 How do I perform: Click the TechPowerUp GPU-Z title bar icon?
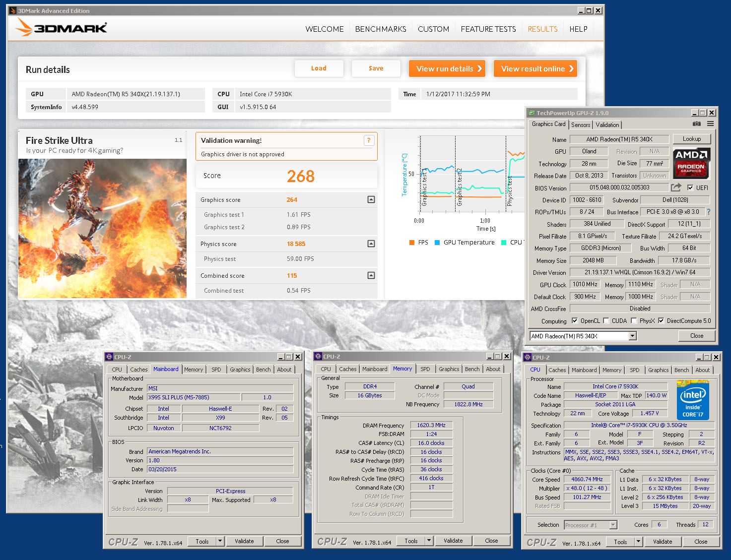click(532, 113)
